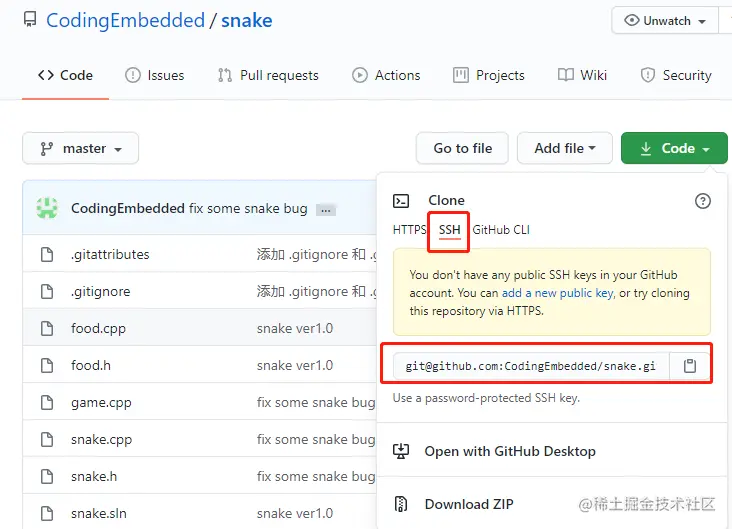The width and height of the screenshot is (732, 529).
Task: Open snake ver1.0 commit for food.h
Action: tap(295, 366)
